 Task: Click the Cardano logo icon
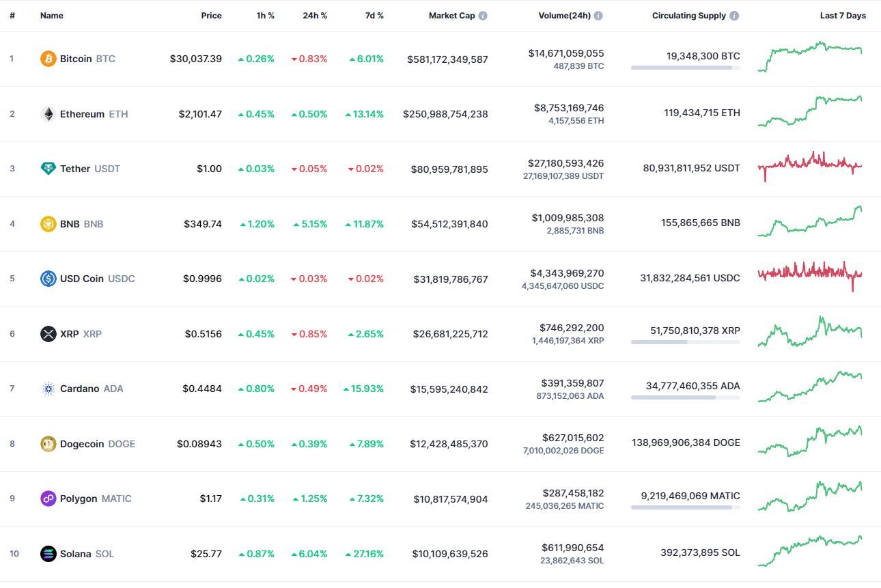click(x=48, y=389)
